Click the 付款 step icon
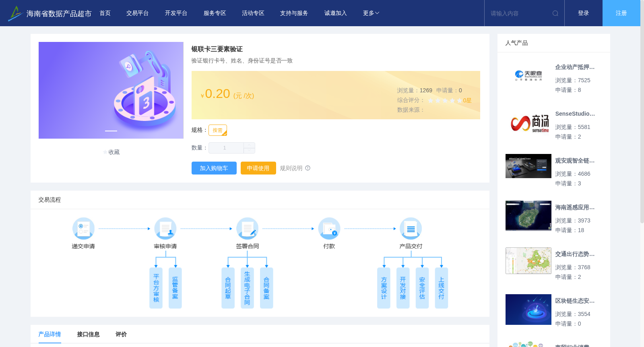644x347 pixels. tap(329, 229)
